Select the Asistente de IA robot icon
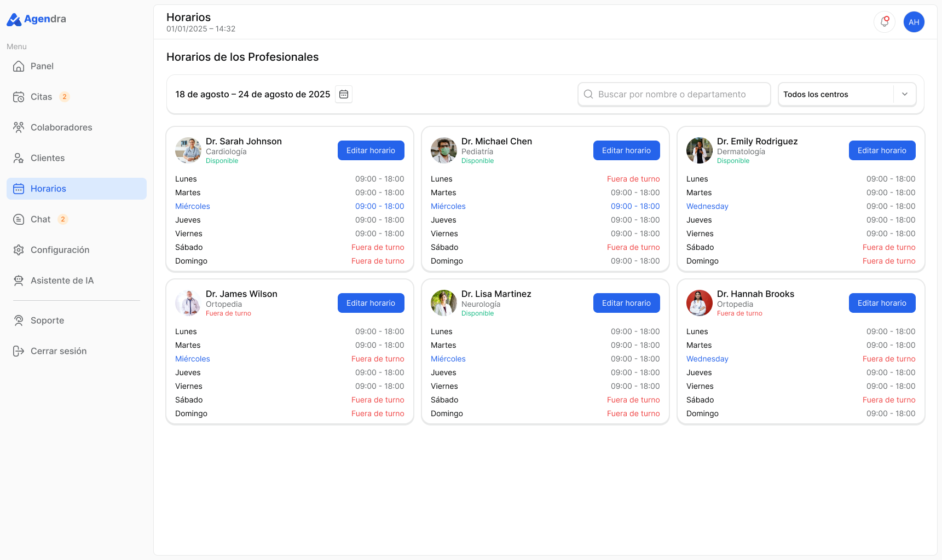 (19, 281)
